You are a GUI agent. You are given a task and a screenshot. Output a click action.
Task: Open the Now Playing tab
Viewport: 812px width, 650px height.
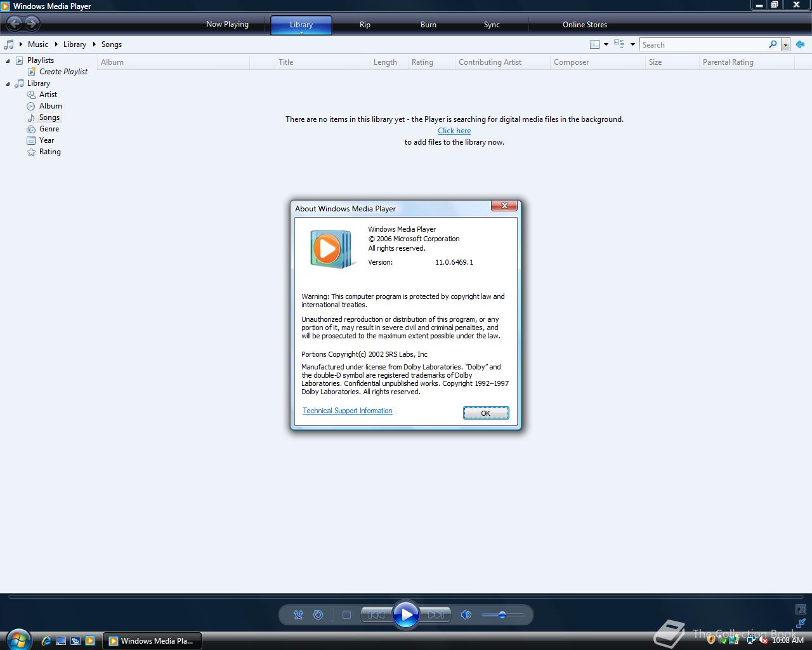point(227,24)
